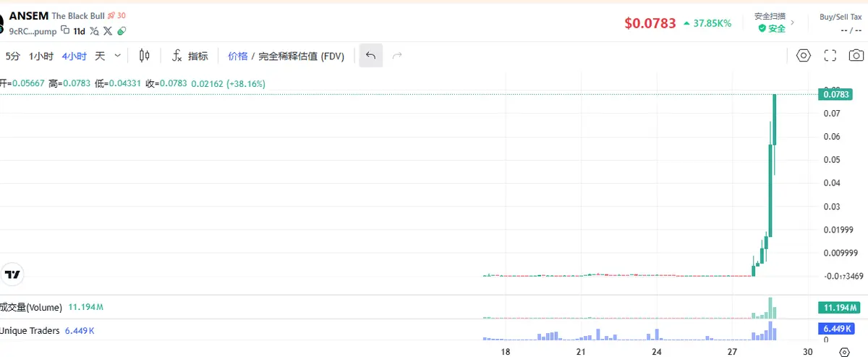Click the 0.07 price axis label
Image resolution: width=868 pixels, height=357 pixels.
coord(831,114)
